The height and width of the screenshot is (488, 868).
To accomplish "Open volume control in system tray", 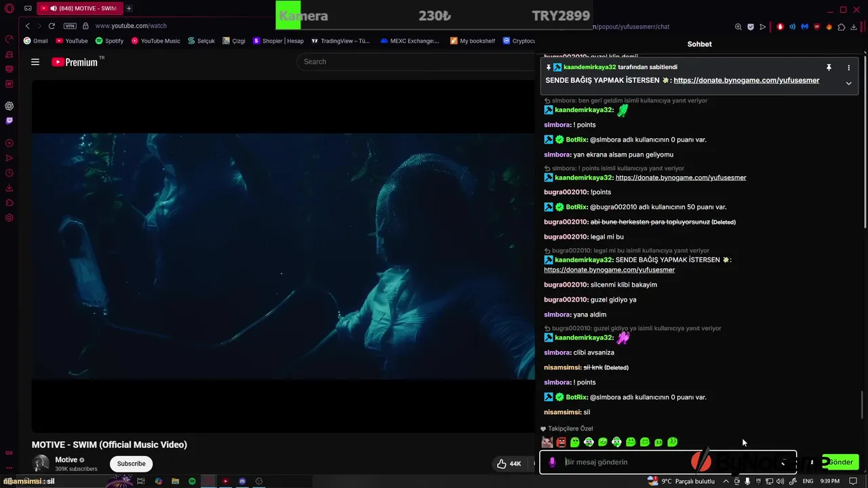I will 780,481.
